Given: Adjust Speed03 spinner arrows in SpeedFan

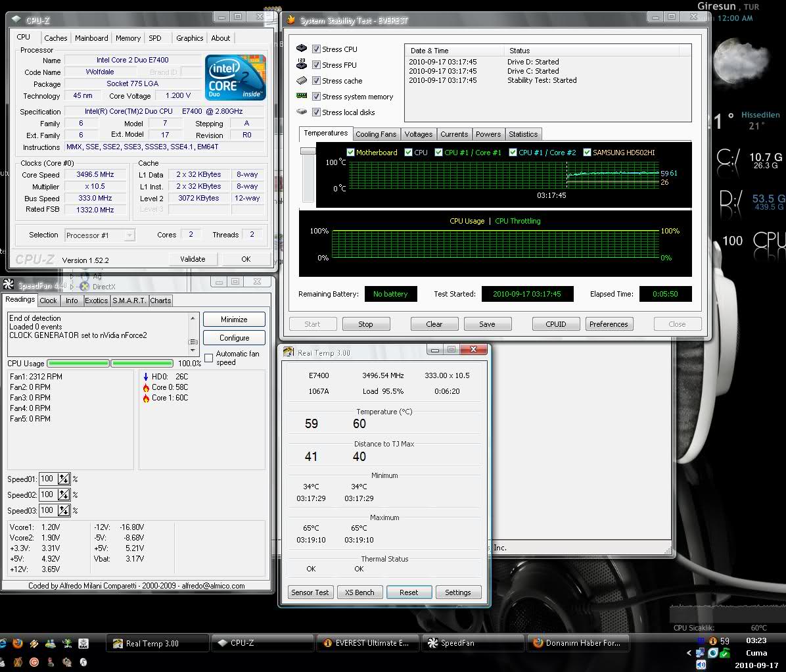Looking at the screenshot, I should point(64,510).
